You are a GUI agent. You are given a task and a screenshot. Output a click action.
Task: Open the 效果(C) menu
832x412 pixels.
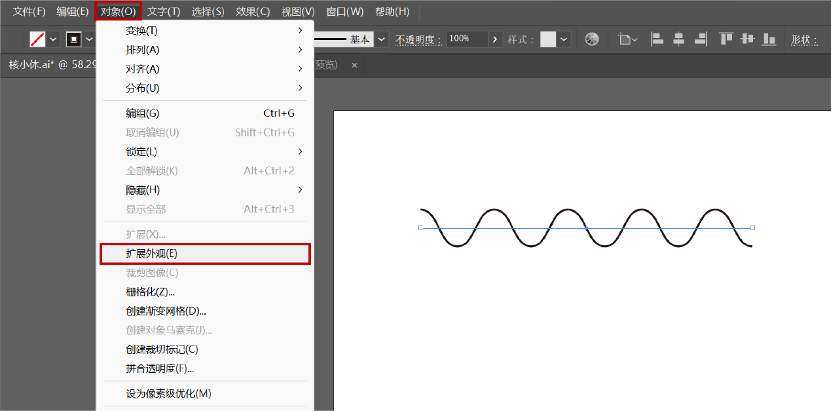tap(253, 11)
